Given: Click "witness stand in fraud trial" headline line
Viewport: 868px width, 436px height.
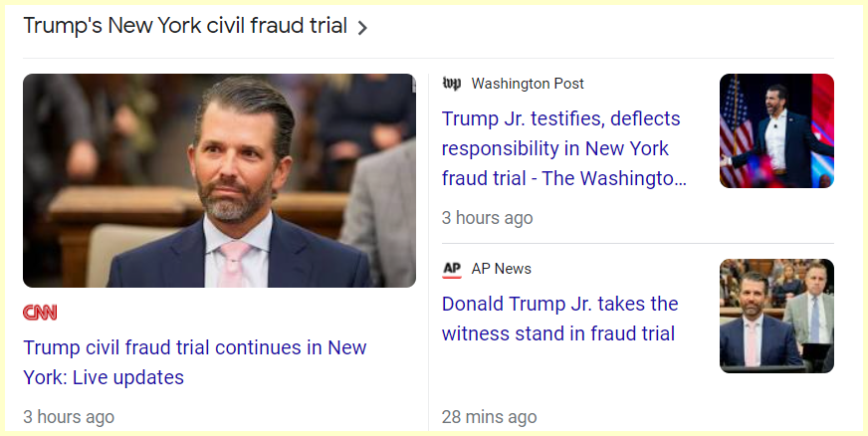Looking at the screenshot, I should [558, 333].
